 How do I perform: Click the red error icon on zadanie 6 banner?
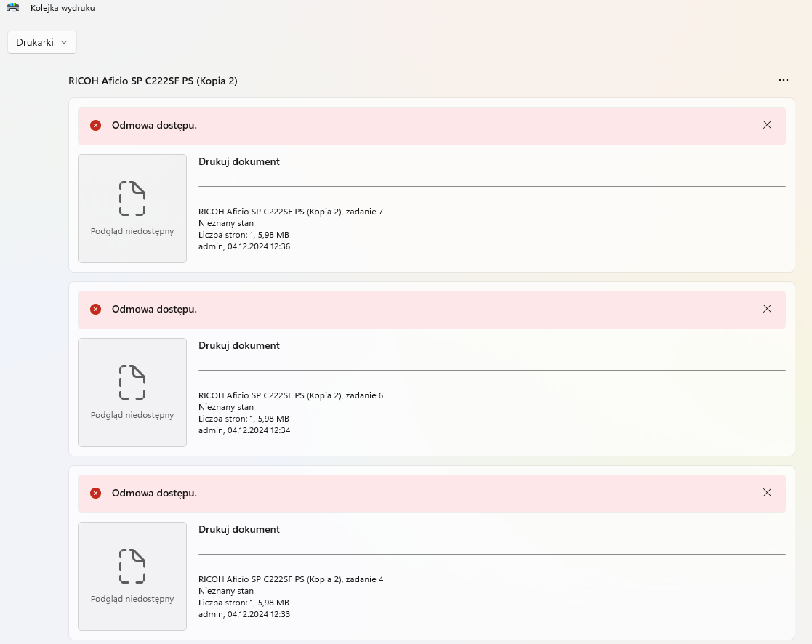click(96, 309)
